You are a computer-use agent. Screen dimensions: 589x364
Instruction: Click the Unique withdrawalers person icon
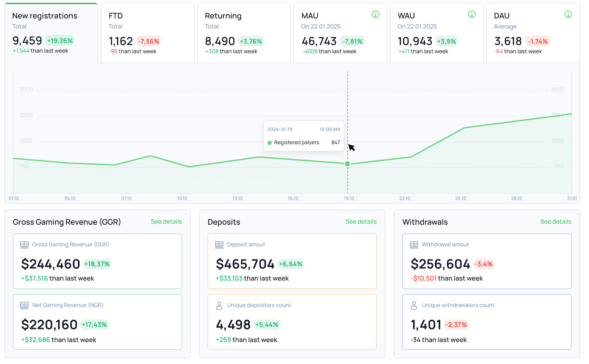click(414, 305)
